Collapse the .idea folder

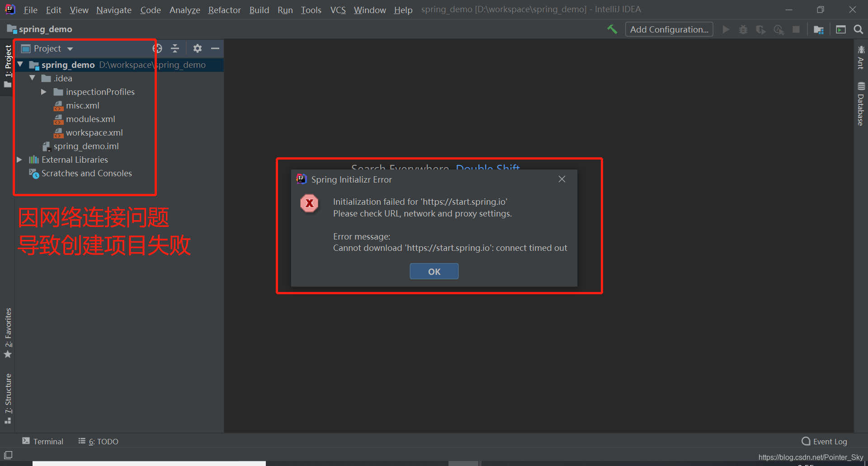point(32,78)
